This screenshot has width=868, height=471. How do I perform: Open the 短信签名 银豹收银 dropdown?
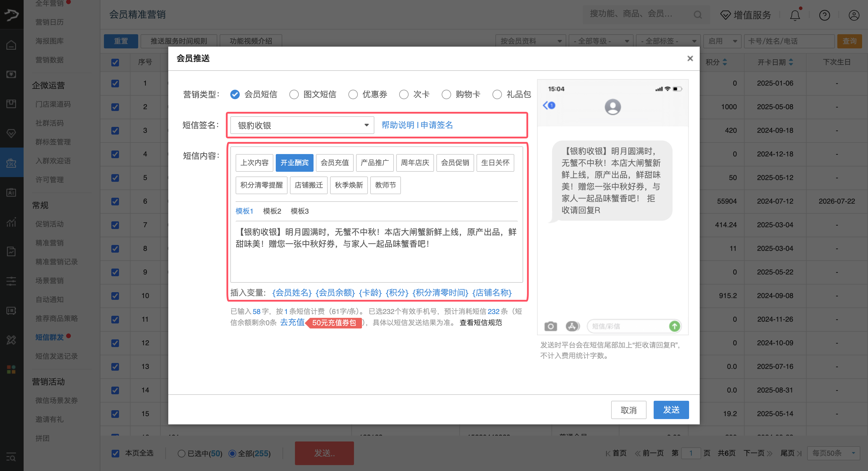302,125
